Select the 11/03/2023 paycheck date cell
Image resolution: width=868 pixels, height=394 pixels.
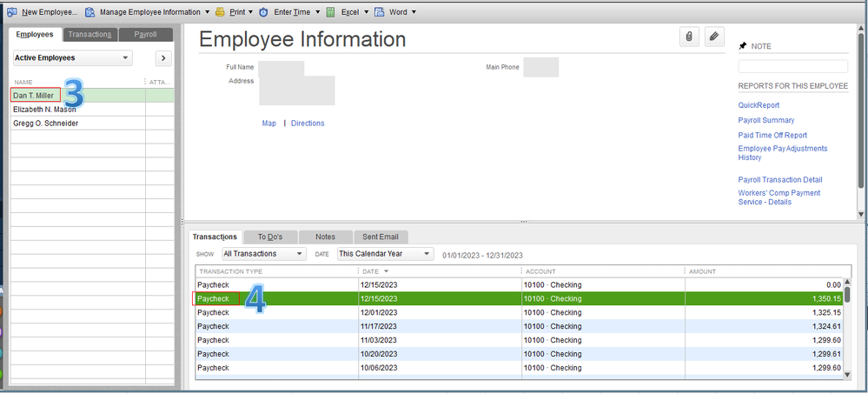click(x=380, y=340)
